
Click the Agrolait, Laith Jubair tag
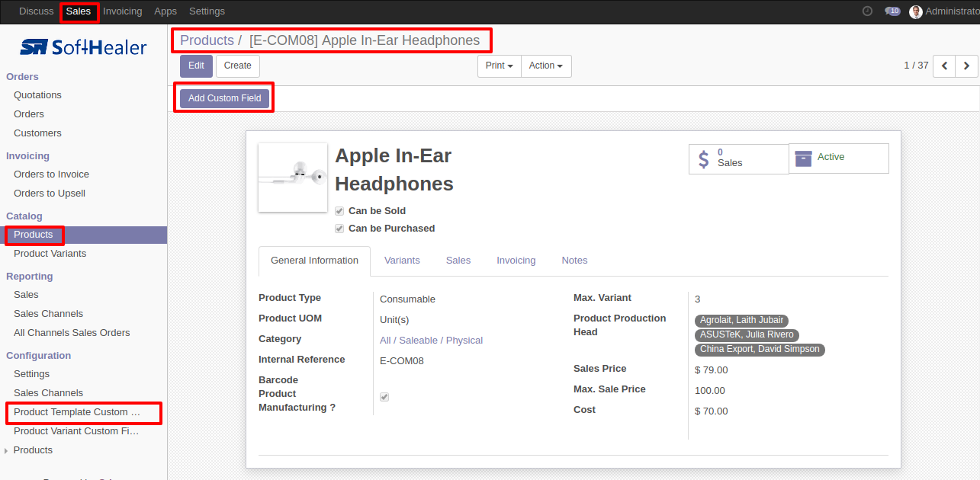pos(741,321)
